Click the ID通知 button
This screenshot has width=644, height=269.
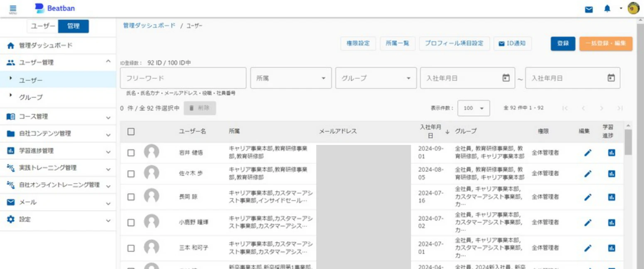coord(512,43)
